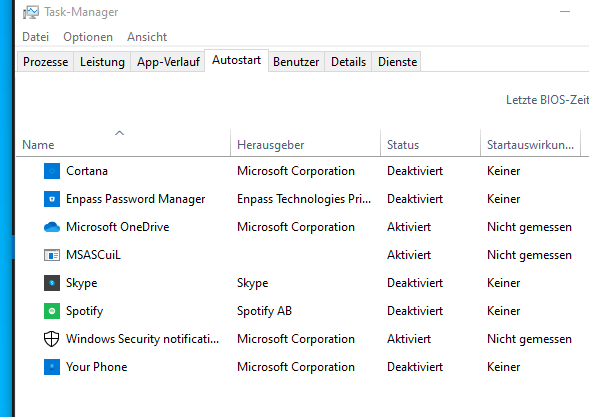Click the Cortana app icon
This screenshot has height=417, width=589.
pyautogui.click(x=52, y=171)
